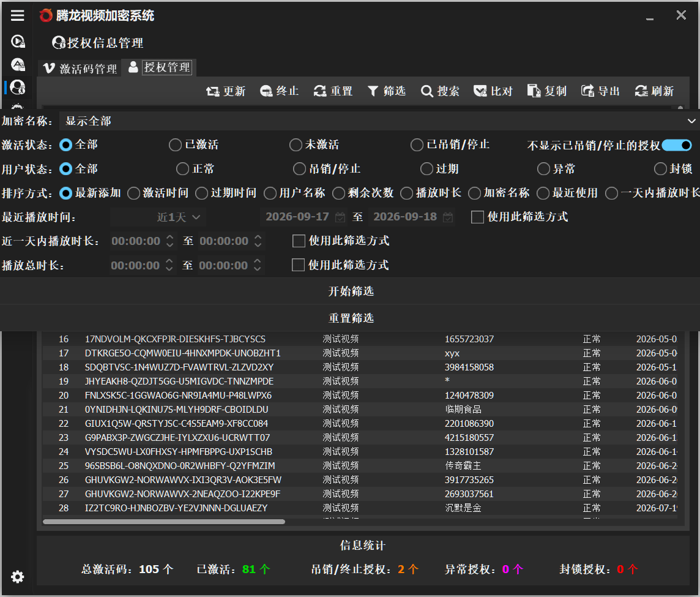Click user cell xyx in row 17
Screen dimensions: 700x597
pos(452,353)
